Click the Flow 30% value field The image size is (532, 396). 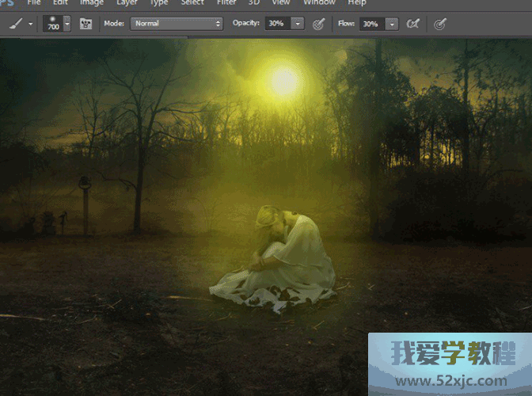pyautogui.click(x=370, y=24)
